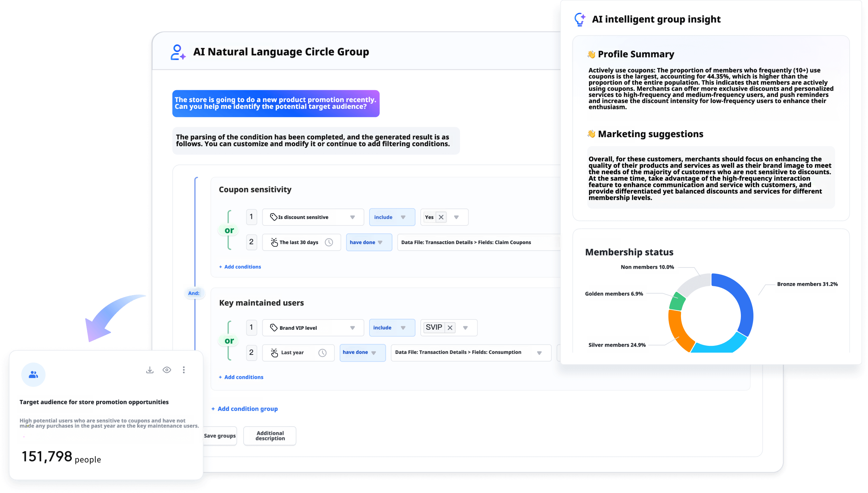Viewport: 868px width, 493px height.
Task: Toggle the eye preview icon on card
Action: (x=167, y=370)
